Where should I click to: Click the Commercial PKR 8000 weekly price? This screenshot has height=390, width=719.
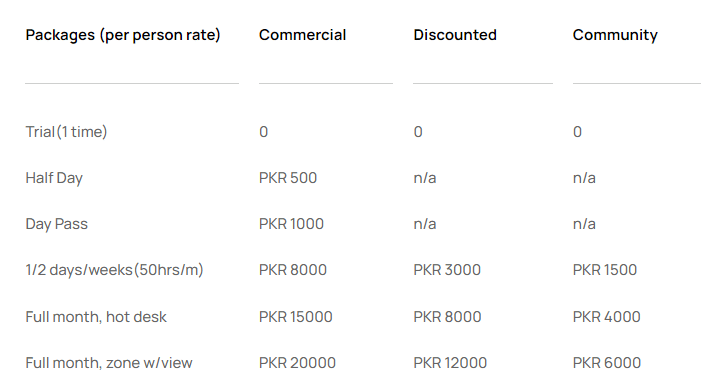pyautogui.click(x=293, y=270)
